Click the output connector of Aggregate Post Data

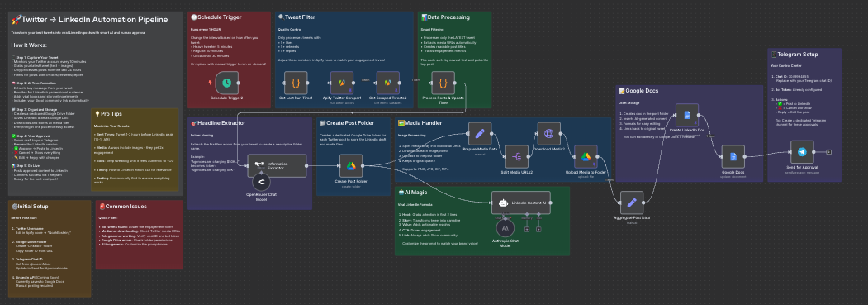(643, 203)
